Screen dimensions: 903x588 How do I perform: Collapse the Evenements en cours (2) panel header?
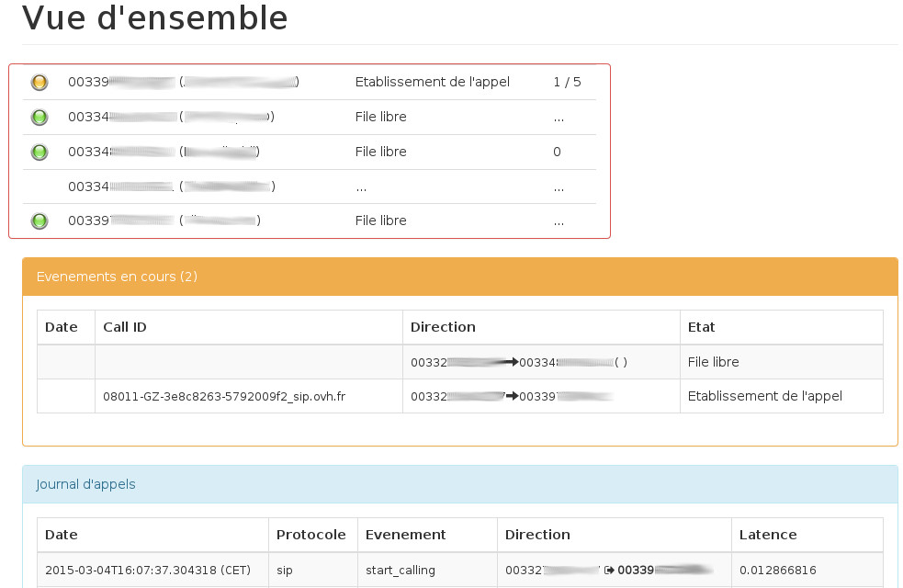[117, 277]
